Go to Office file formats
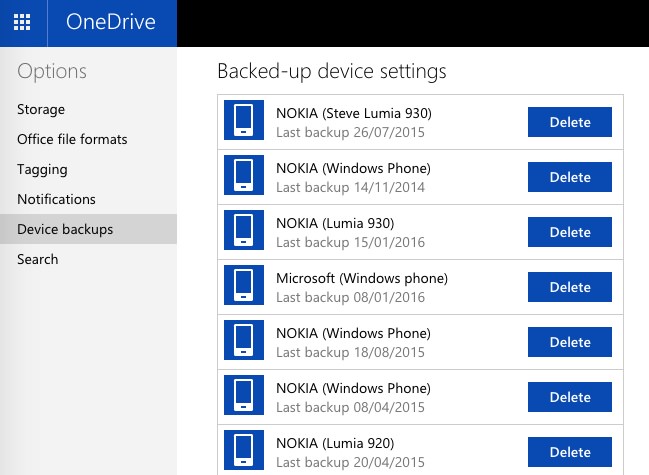 72,139
